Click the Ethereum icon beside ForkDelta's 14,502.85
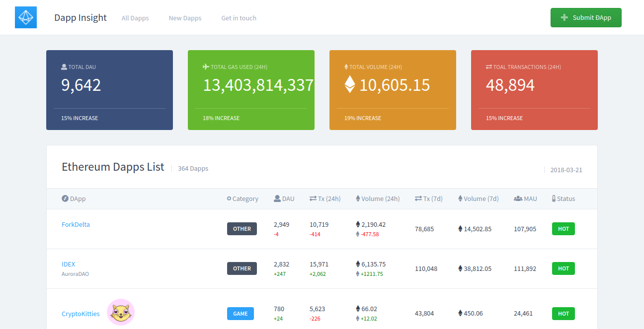 [x=460, y=229]
